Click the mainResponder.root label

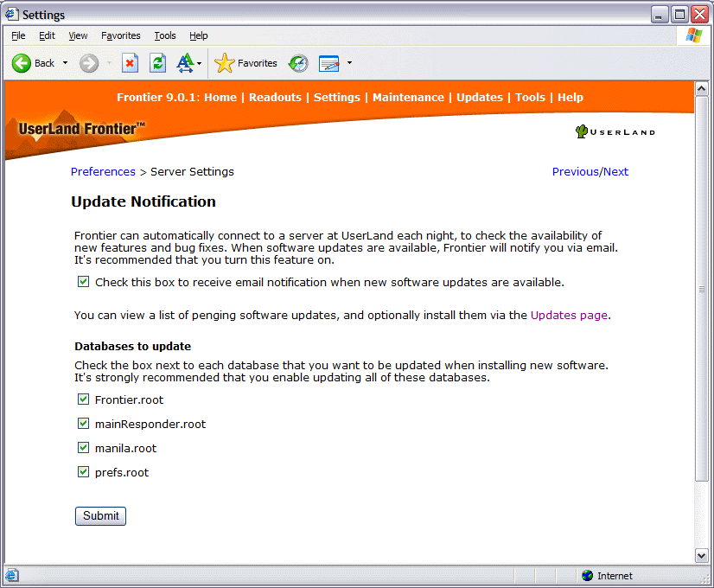(x=150, y=424)
